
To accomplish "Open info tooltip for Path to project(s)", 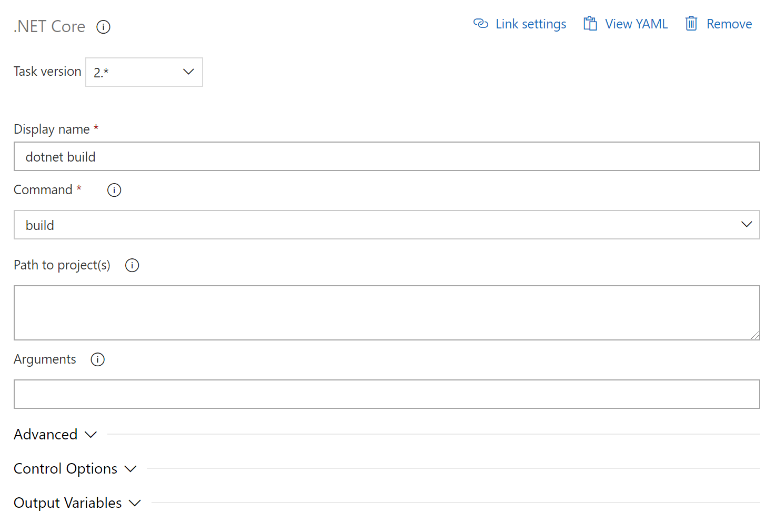I will tap(132, 265).
